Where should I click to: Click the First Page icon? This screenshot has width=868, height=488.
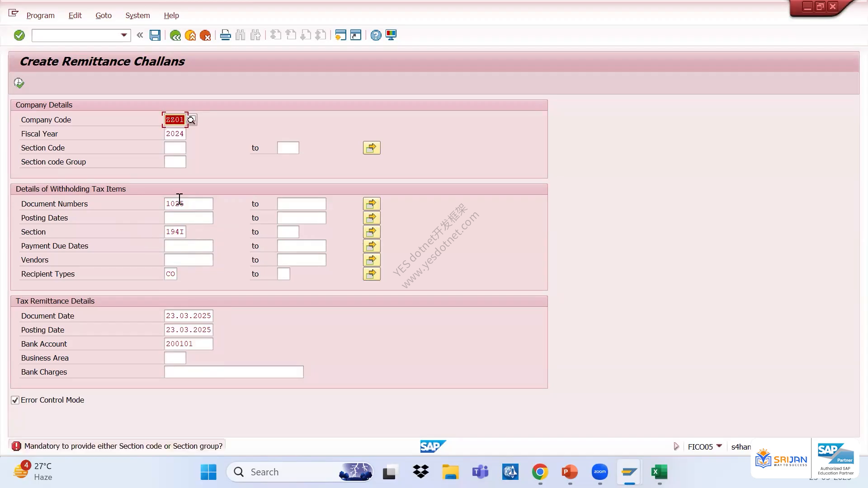[276, 35]
